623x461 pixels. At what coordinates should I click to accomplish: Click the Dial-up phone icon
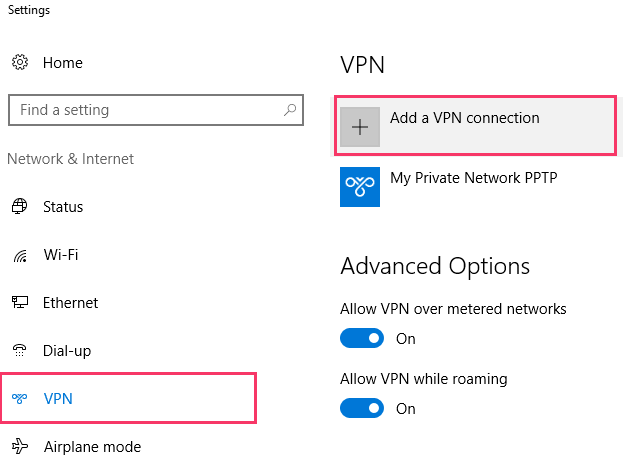19,350
